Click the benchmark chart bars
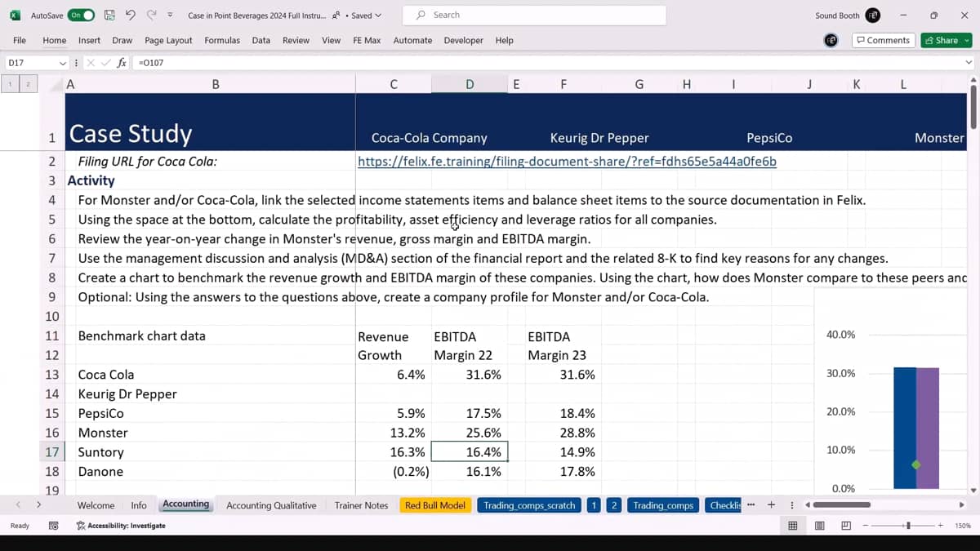The width and height of the screenshot is (980, 551). tap(915, 428)
